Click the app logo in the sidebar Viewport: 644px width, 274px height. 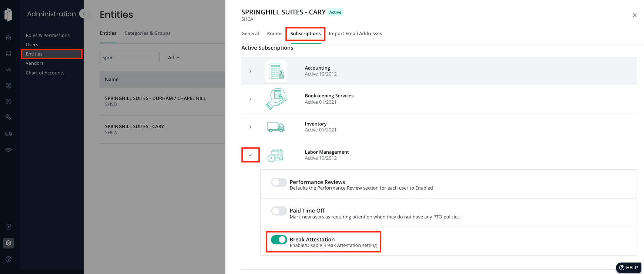[x=9, y=15]
